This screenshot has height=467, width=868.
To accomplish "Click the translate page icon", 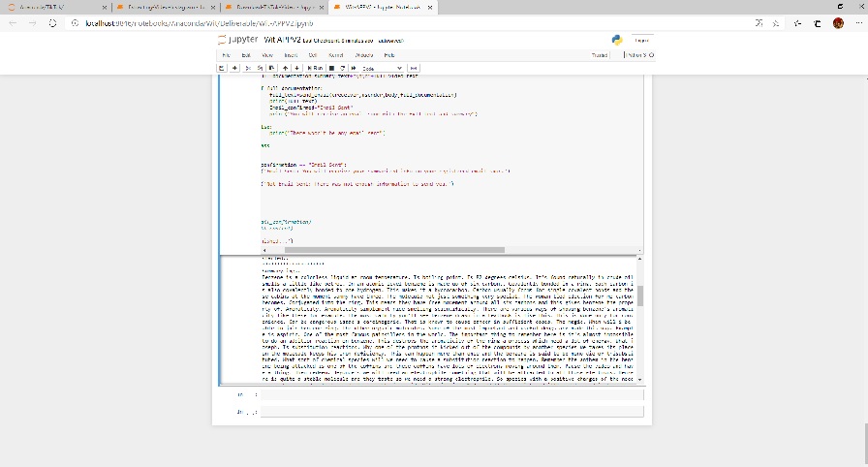I will 759,23.
